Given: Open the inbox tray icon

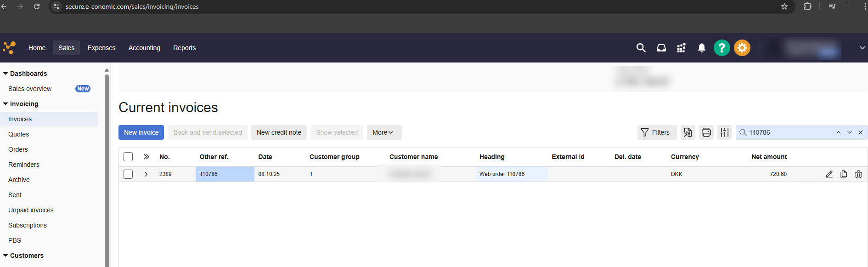Looking at the screenshot, I should coord(661,48).
